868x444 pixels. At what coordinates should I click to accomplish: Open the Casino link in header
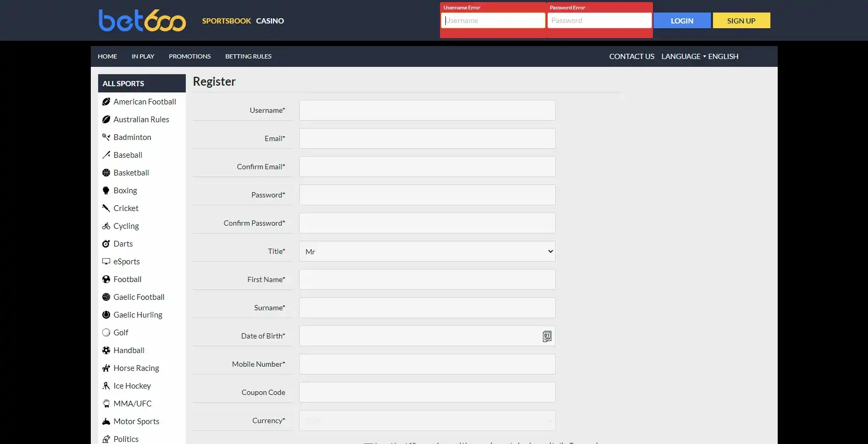point(270,21)
